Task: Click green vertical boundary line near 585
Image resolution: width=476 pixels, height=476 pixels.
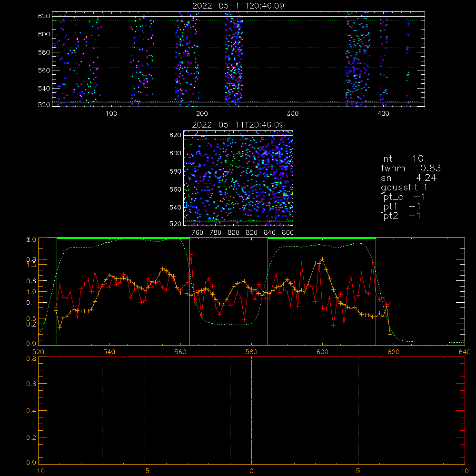Action: coord(268,291)
